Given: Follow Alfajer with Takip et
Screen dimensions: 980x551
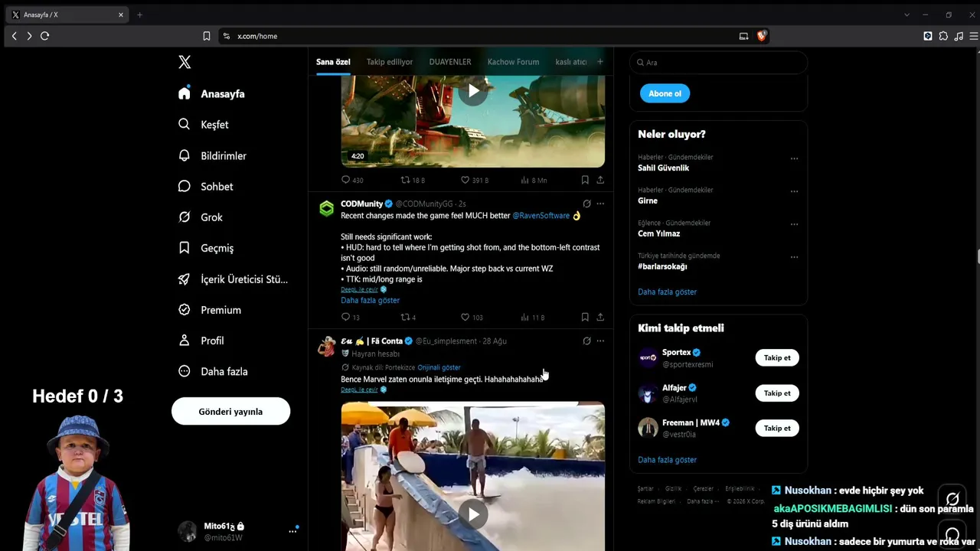Looking at the screenshot, I should pyautogui.click(x=777, y=393).
